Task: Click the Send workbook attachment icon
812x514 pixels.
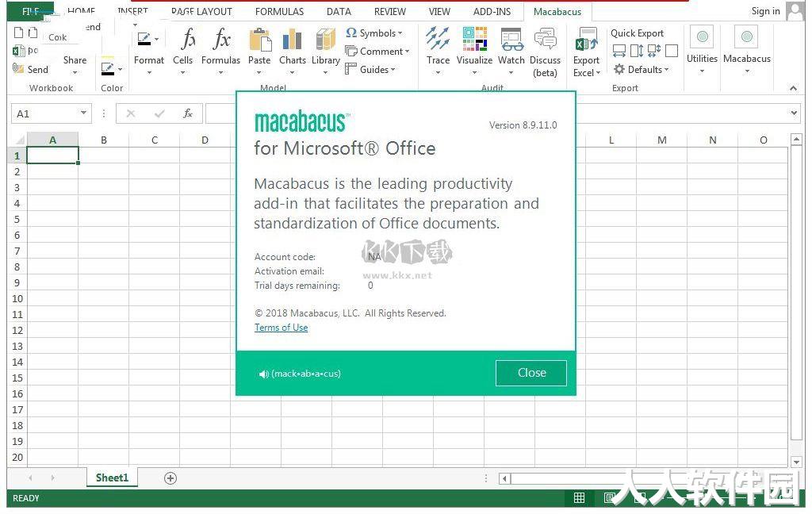Action: coord(17,68)
